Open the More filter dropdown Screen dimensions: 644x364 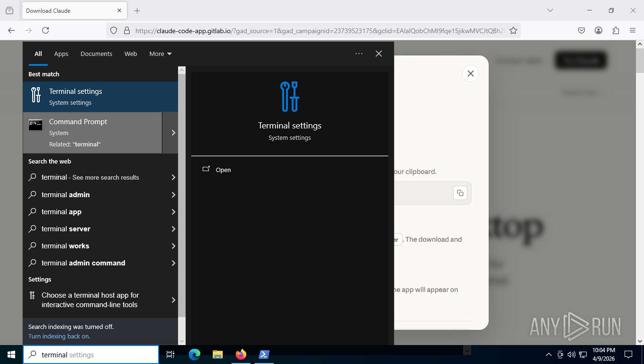click(x=161, y=54)
